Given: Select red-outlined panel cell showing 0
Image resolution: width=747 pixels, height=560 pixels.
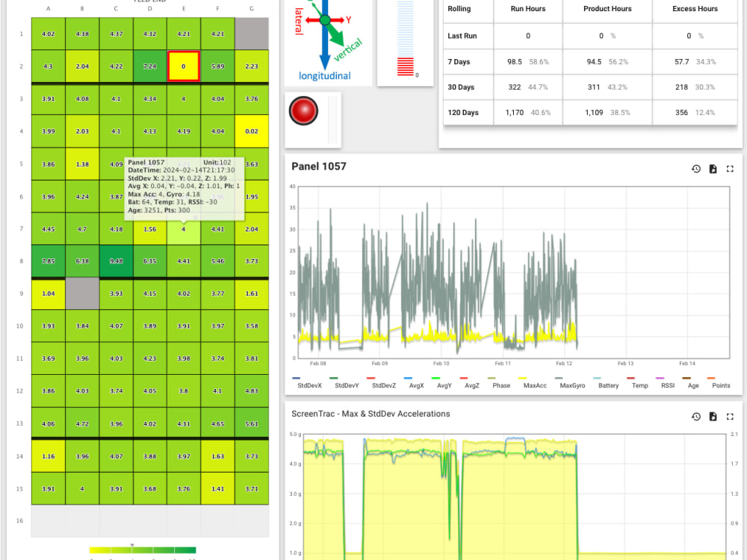Looking at the screenshot, I should coord(184,66).
